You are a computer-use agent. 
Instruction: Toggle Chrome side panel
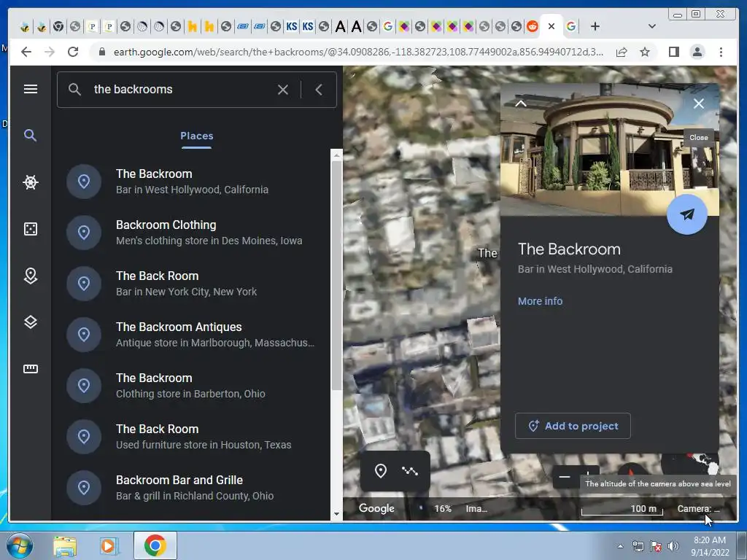tap(673, 52)
